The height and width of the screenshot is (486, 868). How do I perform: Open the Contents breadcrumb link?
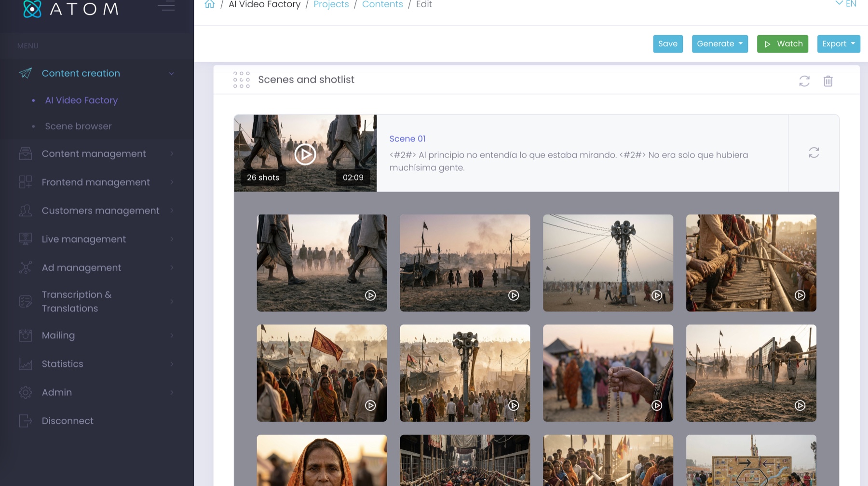(x=382, y=4)
